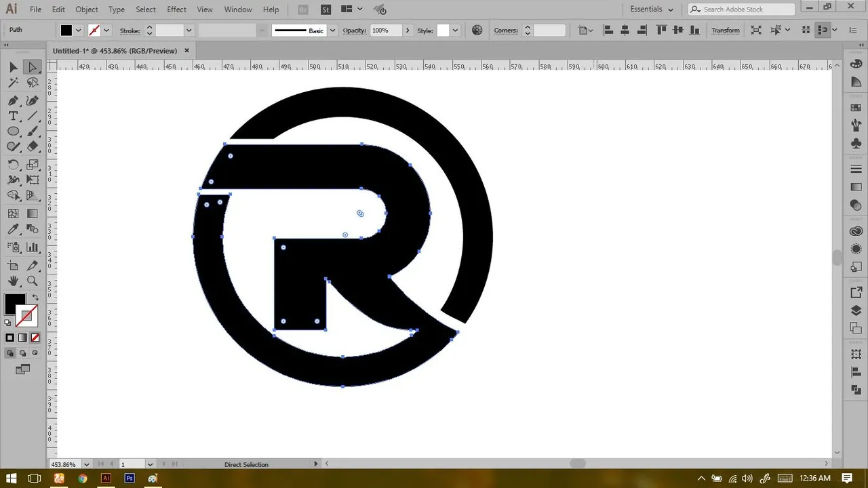
Task: Open the Edit menu
Action: pyautogui.click(x=58, y=9)
